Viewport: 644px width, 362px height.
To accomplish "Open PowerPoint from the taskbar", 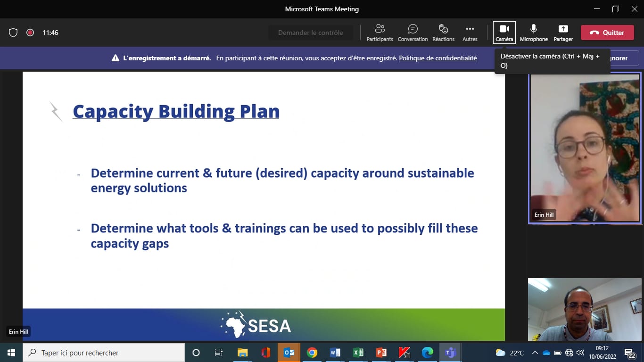I will click(381, 353).
